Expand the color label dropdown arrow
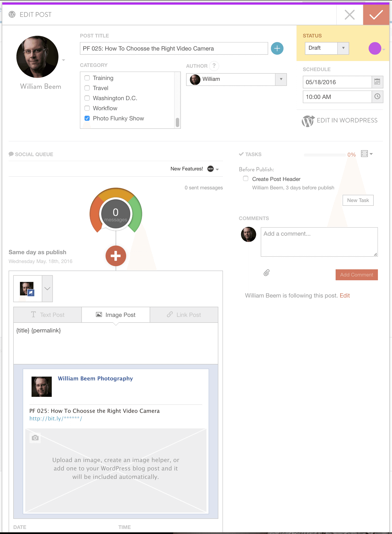This screenshot has width=392, height=534. coord(384,49)
